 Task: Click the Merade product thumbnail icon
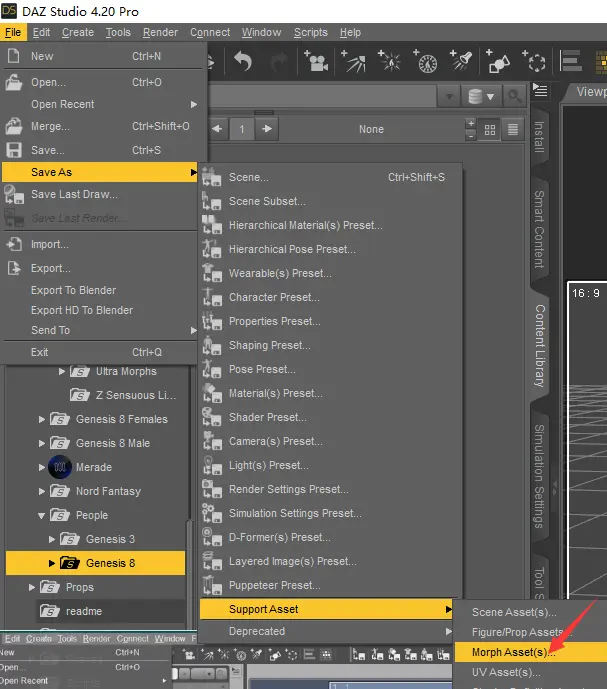pos(60,467)
